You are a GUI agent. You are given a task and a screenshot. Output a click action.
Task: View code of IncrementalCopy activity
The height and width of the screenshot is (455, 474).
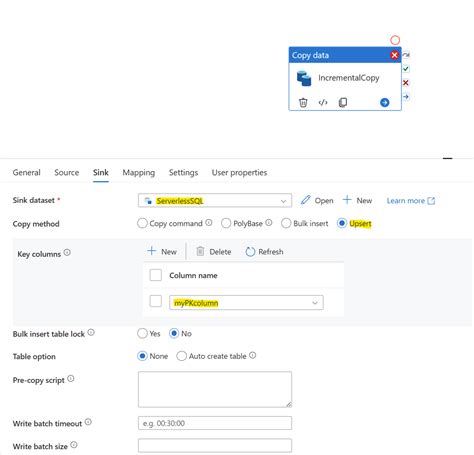tap(323, 102)
